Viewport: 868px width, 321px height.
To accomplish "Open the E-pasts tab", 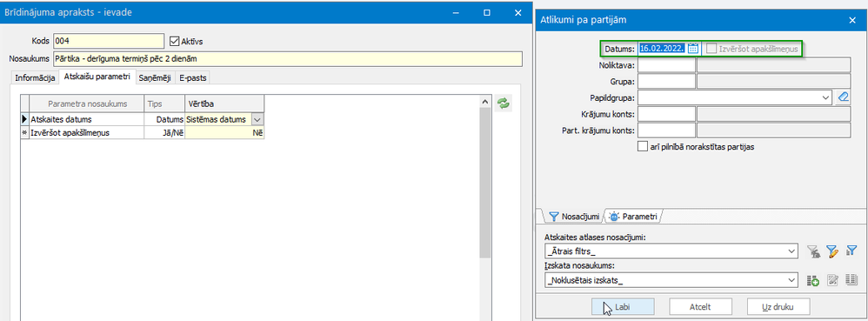I will [192, 78].
